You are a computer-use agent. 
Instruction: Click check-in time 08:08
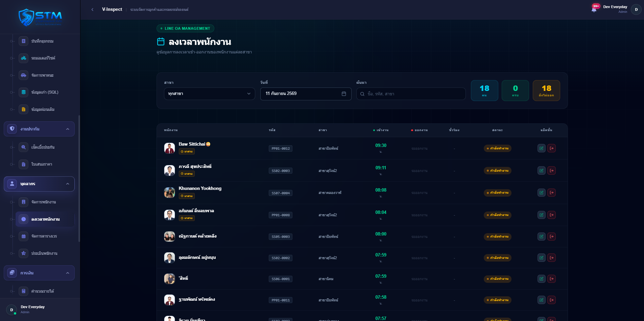tap(381, 190)
